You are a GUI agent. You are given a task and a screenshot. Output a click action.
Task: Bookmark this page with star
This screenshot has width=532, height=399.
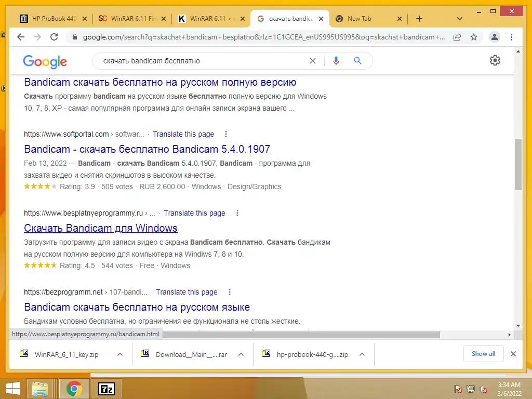474,37
